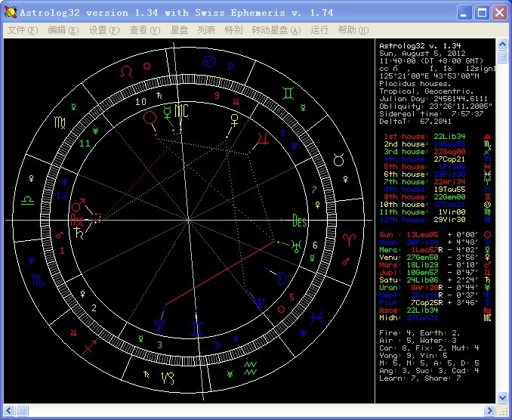
Task: Click the vertical scrollbar up arrow
Action: (x=502, y=44)
